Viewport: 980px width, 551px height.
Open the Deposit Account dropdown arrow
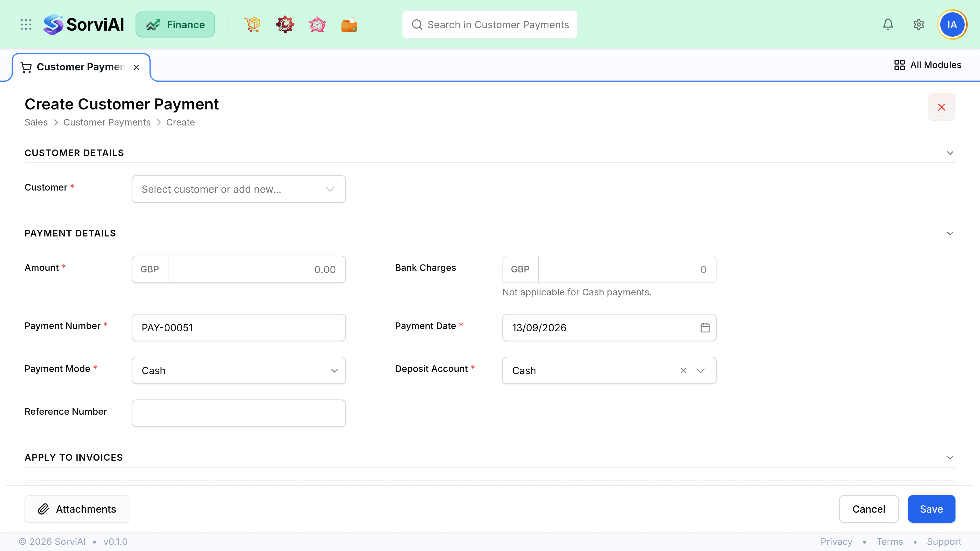701,370
